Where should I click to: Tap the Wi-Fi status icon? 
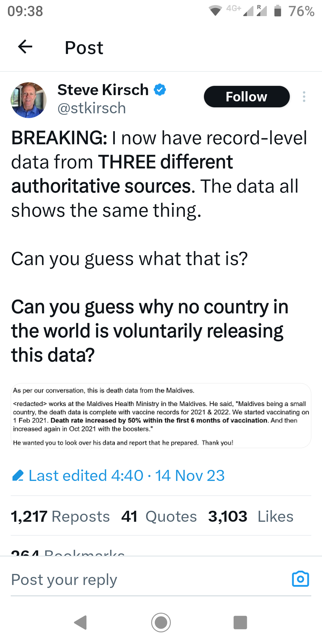pos(215,11)
